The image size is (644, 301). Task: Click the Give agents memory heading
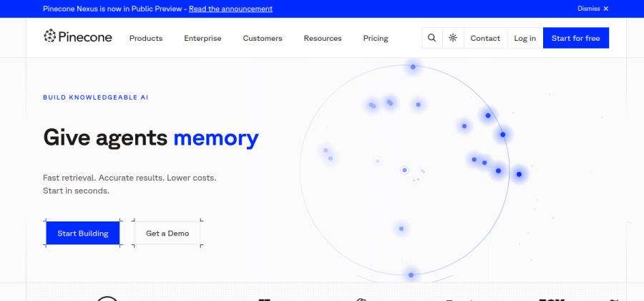click(151, 138)
